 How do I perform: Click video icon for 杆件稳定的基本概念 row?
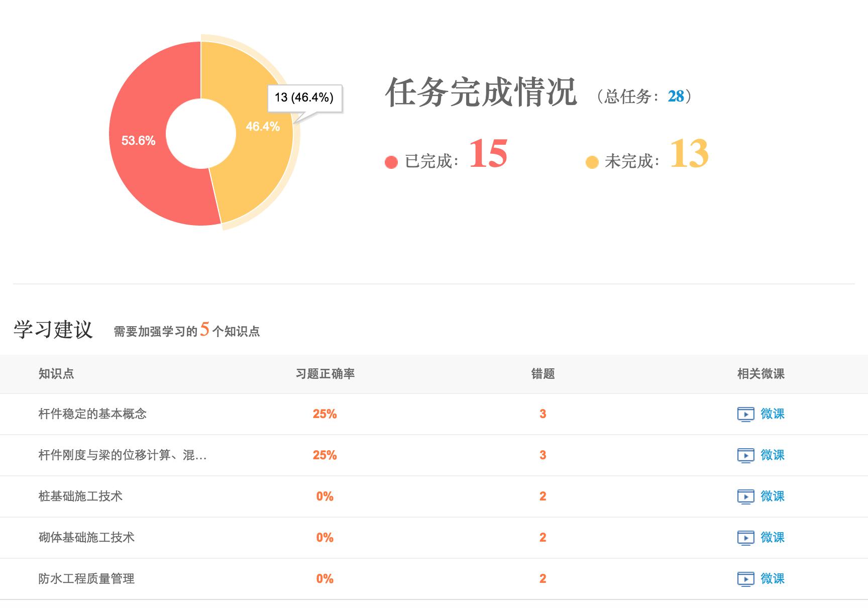pos(745,415)
